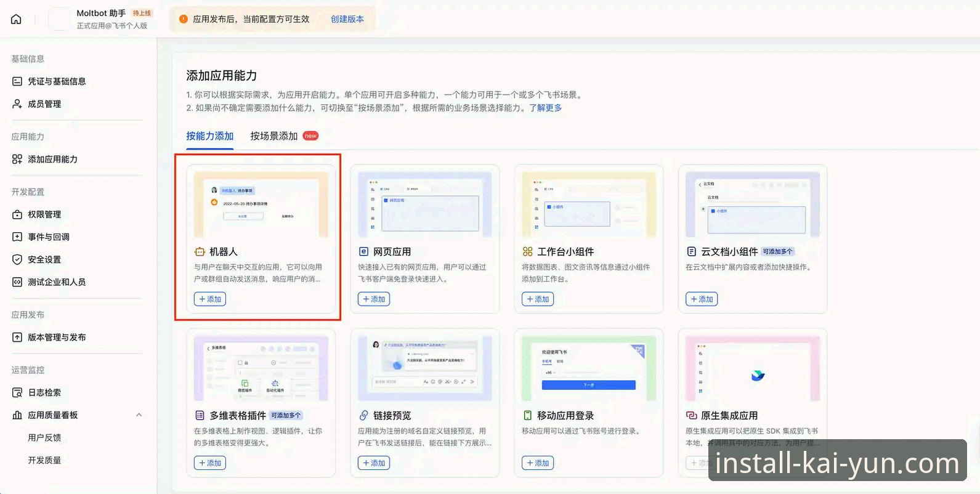Click the 链接预览 preview thumbnail
Viewport: 980px width, 494px height.
(425, 368)
